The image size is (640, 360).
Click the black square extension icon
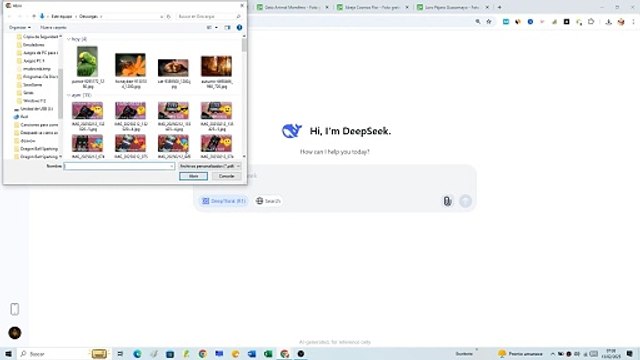(567, 22)
